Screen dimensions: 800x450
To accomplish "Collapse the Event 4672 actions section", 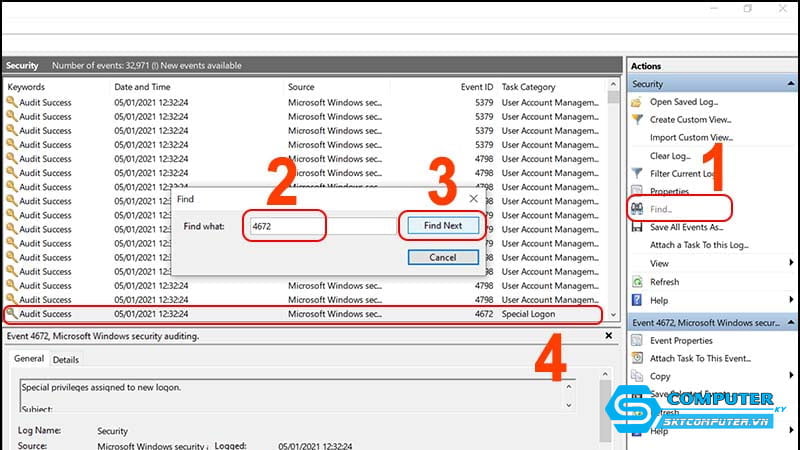I will (x=791, y=323).
